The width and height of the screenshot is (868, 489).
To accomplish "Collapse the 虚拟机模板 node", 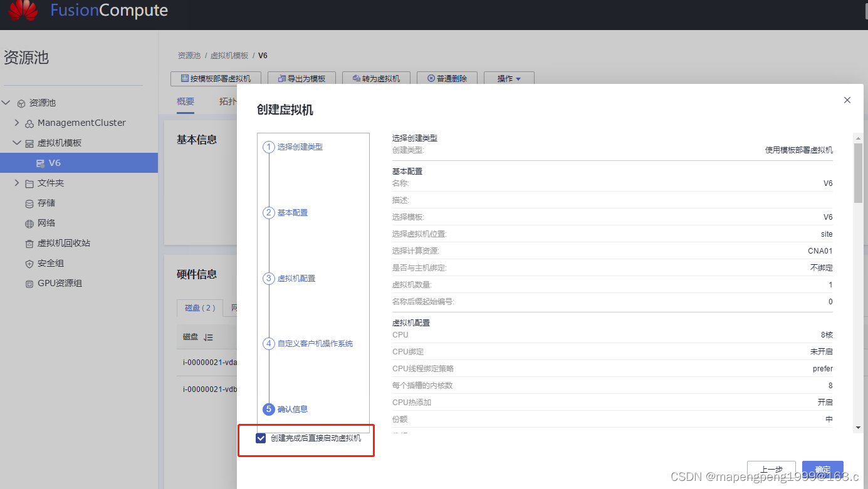I will point(17,143).
